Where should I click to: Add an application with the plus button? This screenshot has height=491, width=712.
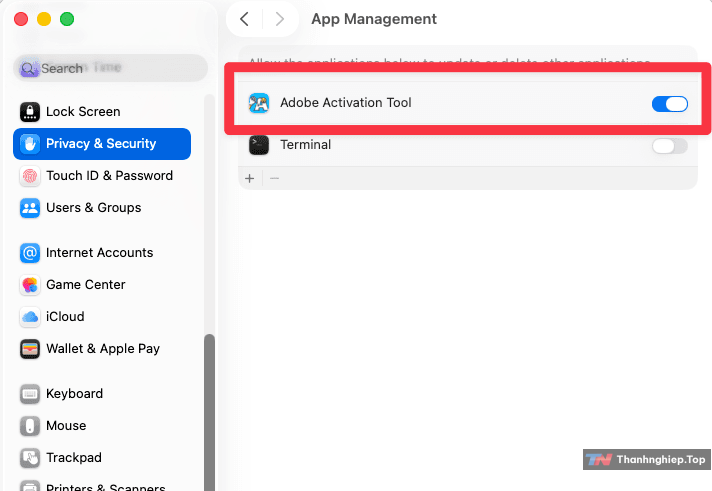pyautogui.click(x=249, y=179)
